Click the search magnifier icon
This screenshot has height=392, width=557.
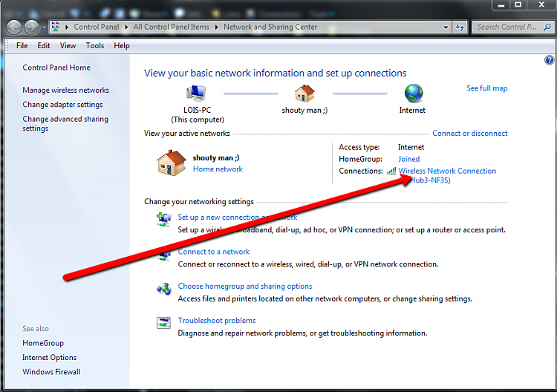pyautogui.click(x=547, y=27)
